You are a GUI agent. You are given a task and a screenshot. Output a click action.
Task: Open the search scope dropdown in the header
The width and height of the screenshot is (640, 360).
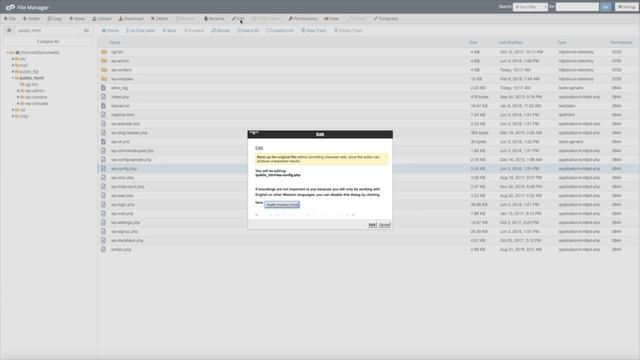(x=530, y=7)
